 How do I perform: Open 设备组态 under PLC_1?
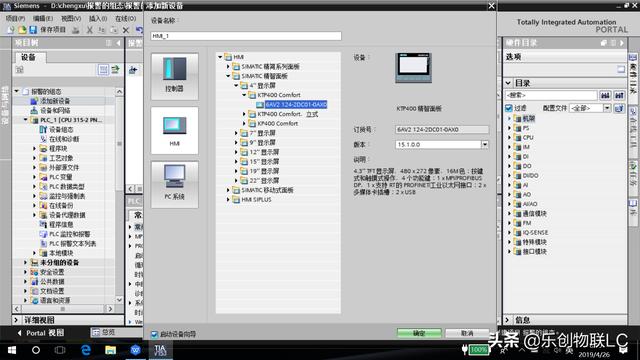(61, 129)
